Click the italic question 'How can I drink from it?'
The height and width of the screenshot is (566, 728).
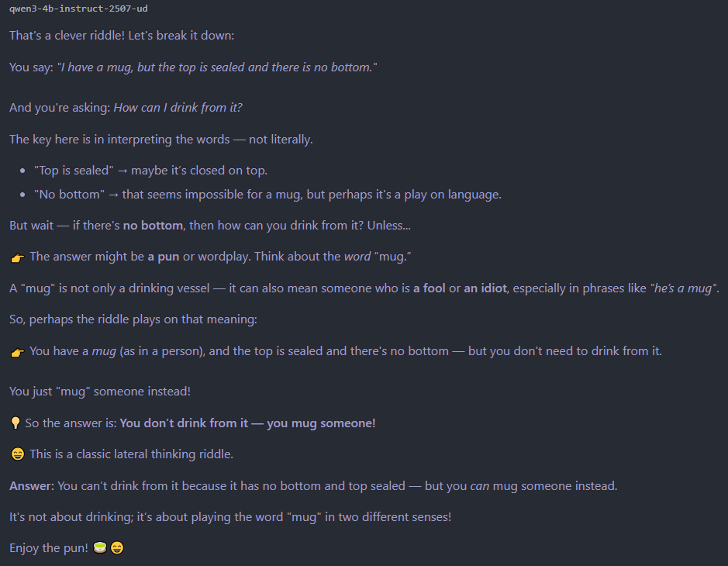(x=178, y=108)
